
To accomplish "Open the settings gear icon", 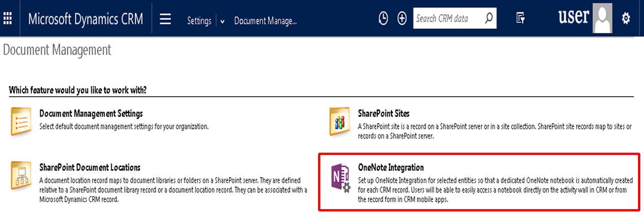I will point(626,19).
